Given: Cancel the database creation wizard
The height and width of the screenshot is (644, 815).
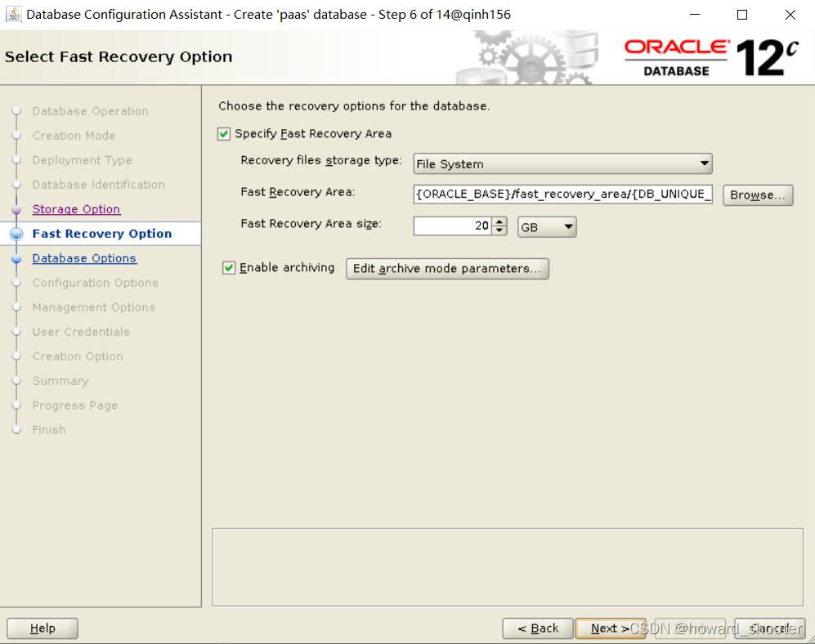Looking at the screenshot, I should coord(768,628).
